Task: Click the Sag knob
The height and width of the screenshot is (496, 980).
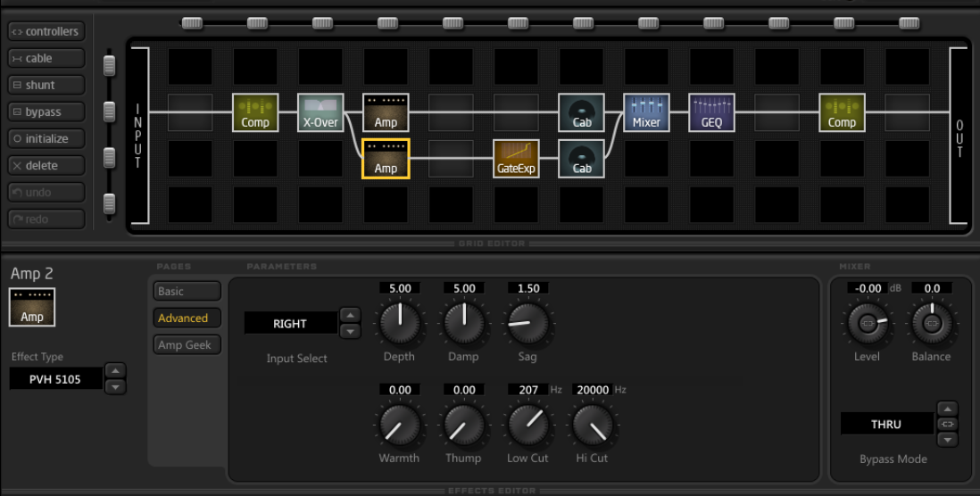Action: coord(528,324)
